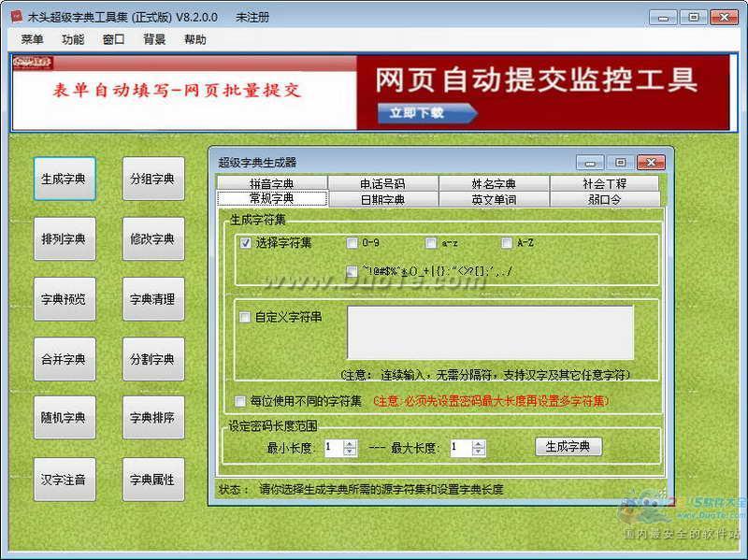The image size is (748, 560).
Task: Open the 分组字典 tool
Action: tap(153, 179)
